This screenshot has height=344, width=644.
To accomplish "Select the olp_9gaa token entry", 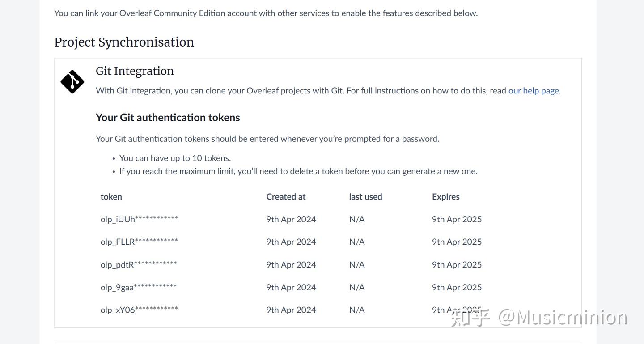I will click(139, 287).
